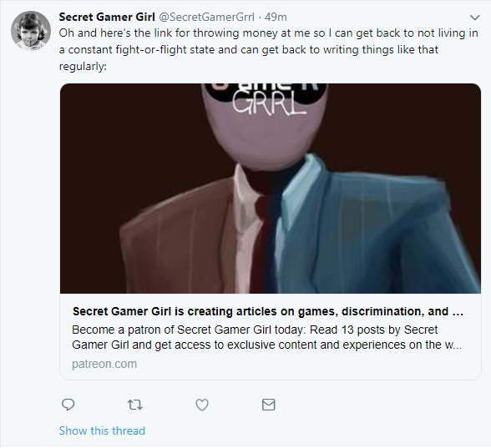
Task: Click the Patreon card headline title
Action: [268, 311]
